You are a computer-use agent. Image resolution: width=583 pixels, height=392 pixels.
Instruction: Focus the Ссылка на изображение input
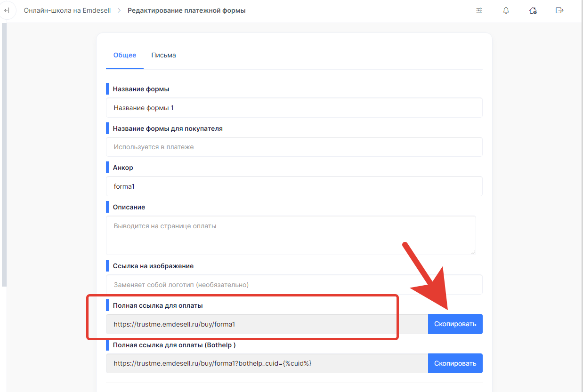[x=294, y=285]
